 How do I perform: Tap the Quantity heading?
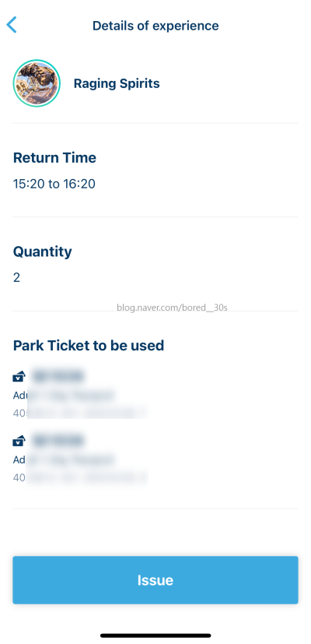42,252
